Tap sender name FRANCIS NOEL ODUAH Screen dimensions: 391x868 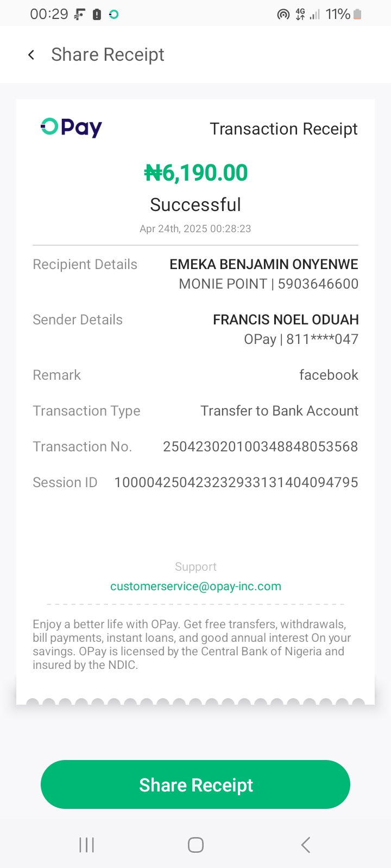286,320
